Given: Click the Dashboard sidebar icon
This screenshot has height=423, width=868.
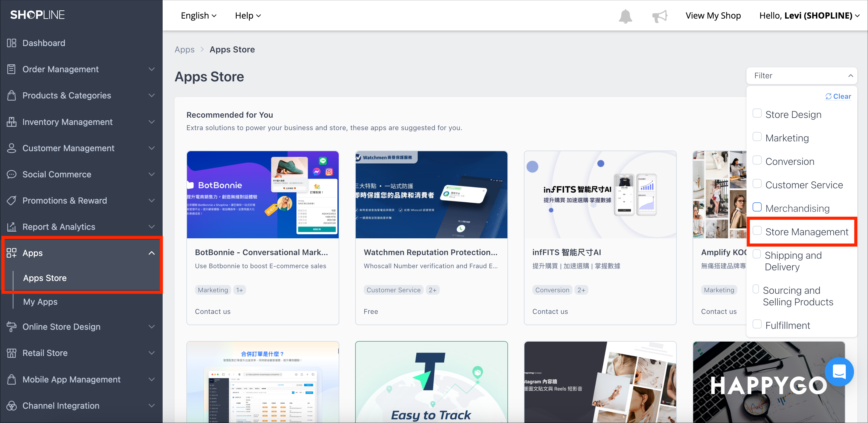Looking at the screenshot, I should tap(12, 43).
